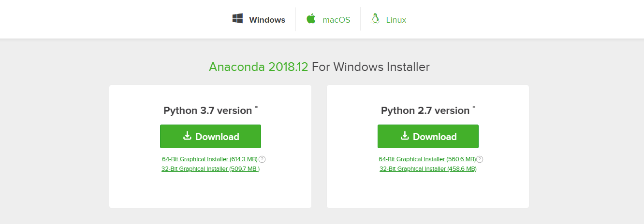The image size is (644, 224).
Task: Click the green Anaconda 2018.12 heading text
Action: [x=258, y=67]
